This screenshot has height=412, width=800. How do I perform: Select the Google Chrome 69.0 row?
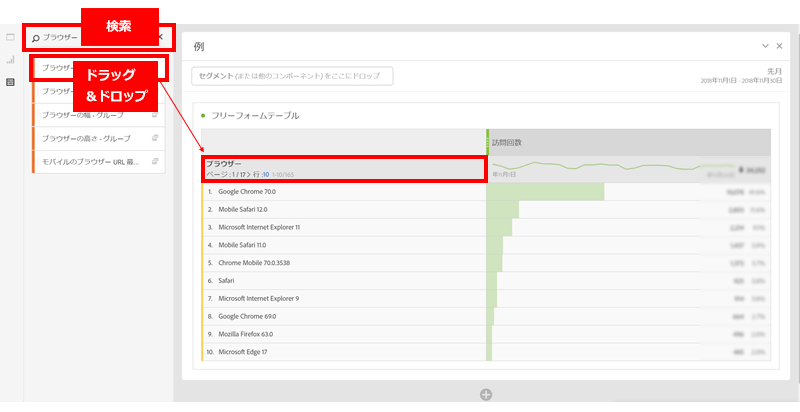344,316
